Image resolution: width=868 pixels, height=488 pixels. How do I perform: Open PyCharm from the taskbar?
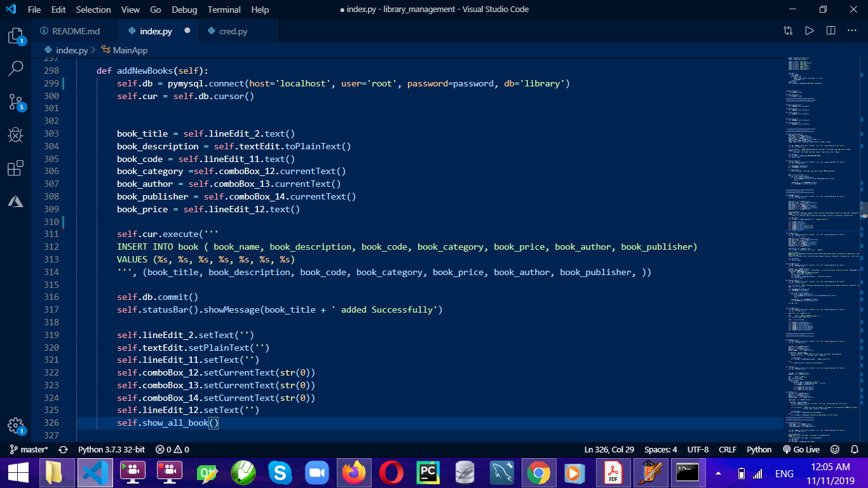coord(428,473)
